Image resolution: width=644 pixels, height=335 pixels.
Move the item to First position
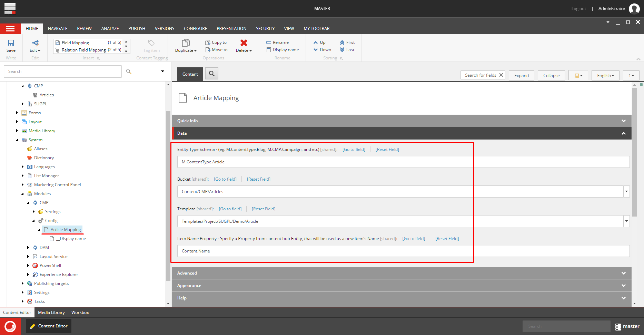click(347, 42)
